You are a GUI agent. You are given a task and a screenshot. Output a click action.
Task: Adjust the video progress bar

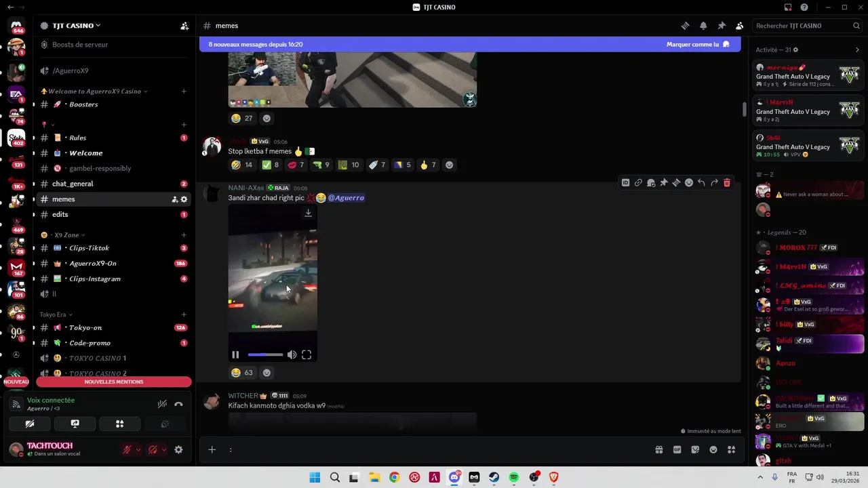coord(265,354)
